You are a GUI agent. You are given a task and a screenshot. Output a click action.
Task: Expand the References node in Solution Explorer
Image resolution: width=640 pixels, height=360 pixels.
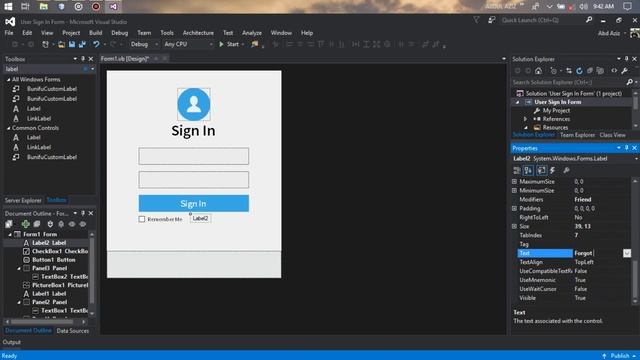click(526, 119)
